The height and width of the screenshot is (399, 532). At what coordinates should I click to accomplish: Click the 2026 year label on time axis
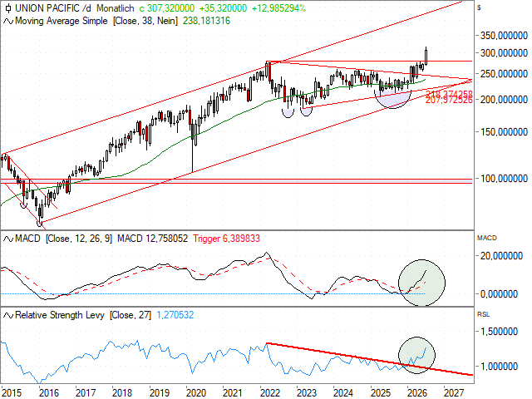coord(417,393)
